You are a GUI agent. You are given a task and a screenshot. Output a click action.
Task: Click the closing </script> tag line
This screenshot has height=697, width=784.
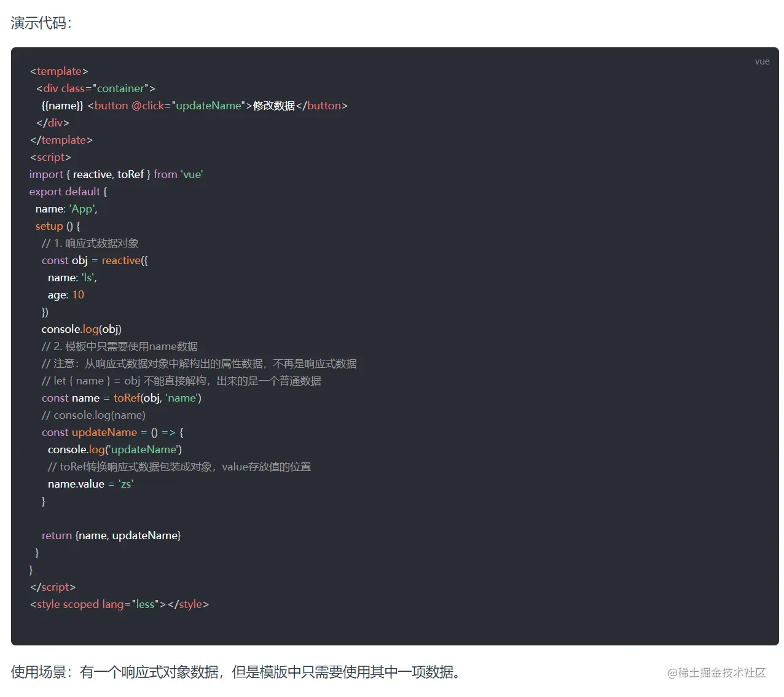tap(52, 587)
